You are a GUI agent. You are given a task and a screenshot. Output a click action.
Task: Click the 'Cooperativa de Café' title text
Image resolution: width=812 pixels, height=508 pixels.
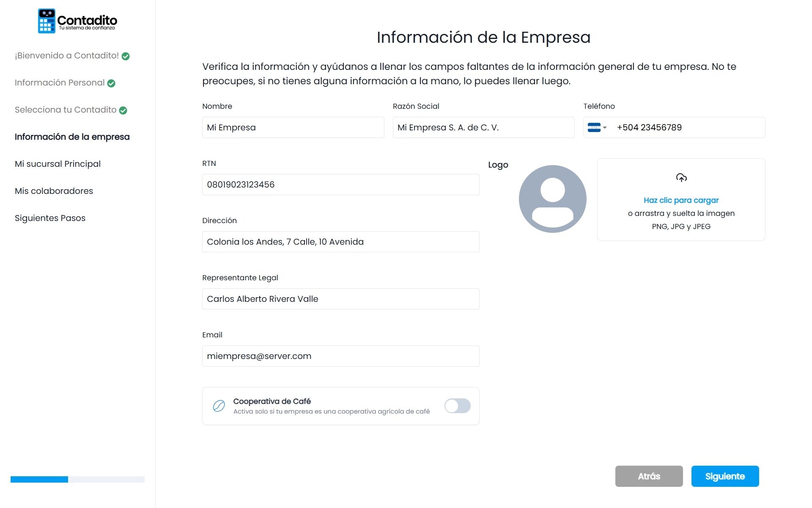coord(272,401)
